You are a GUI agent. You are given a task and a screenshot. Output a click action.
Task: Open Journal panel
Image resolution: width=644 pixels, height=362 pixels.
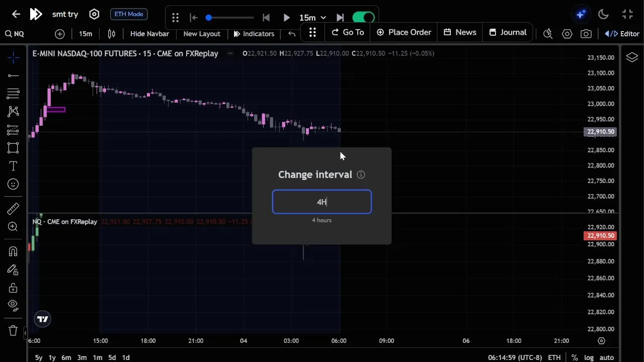(x=508, y=32)
